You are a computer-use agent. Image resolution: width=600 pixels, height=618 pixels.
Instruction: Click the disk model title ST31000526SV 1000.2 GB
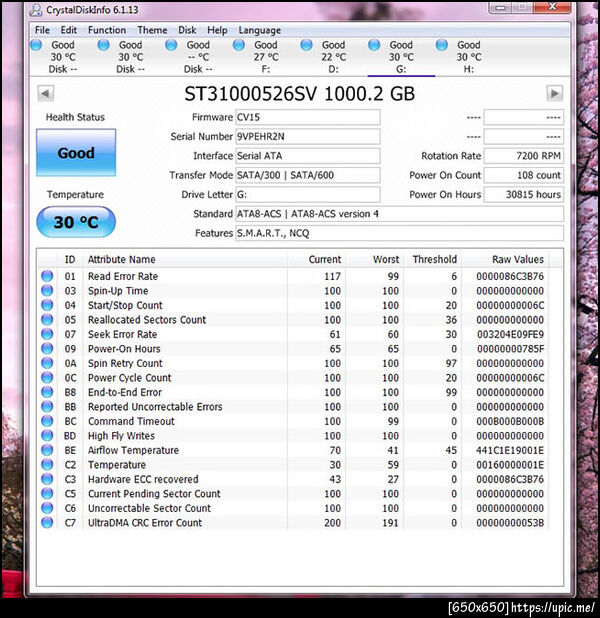pyautogui.click(x=300, y=94)
